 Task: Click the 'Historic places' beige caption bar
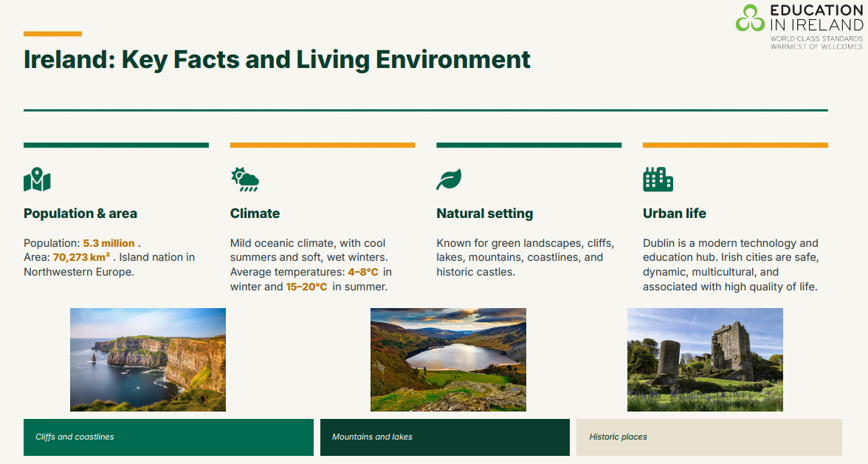[709, 437]
